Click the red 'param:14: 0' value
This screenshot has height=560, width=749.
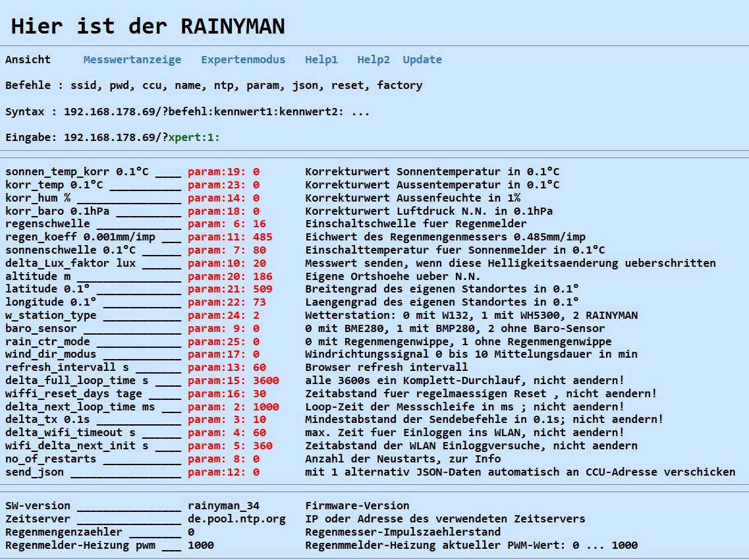[x=223, y=198]
